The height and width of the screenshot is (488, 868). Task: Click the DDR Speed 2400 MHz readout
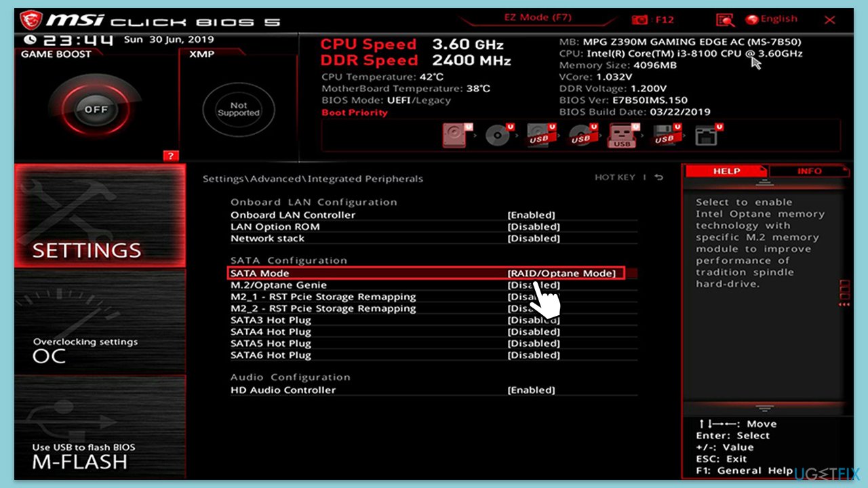click(x=416, y=60)
